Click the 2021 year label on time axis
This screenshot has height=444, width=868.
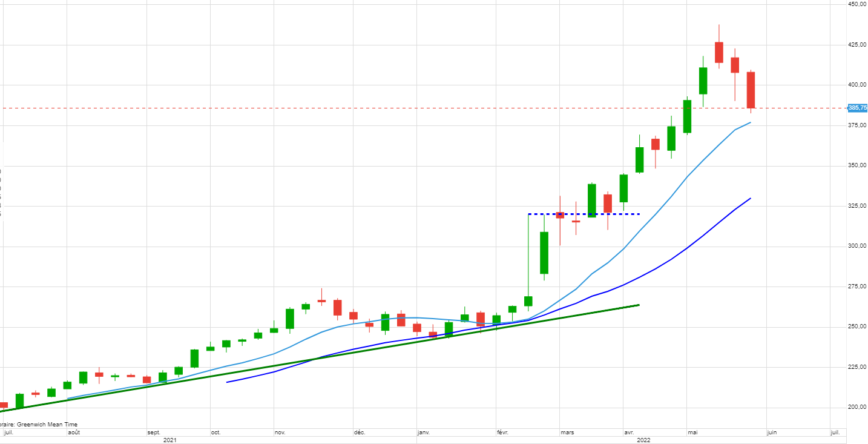point(170,440)
